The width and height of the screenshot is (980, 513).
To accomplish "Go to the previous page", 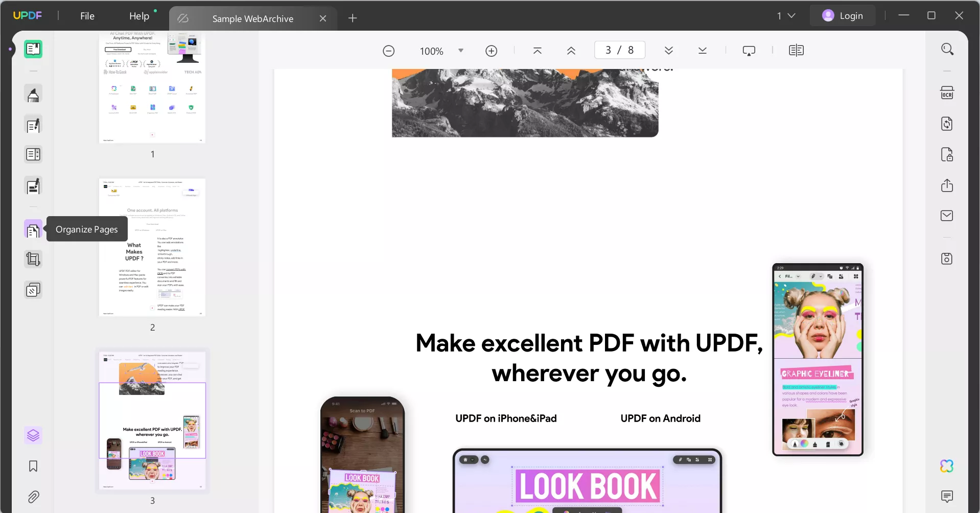I will pos(571,51).
